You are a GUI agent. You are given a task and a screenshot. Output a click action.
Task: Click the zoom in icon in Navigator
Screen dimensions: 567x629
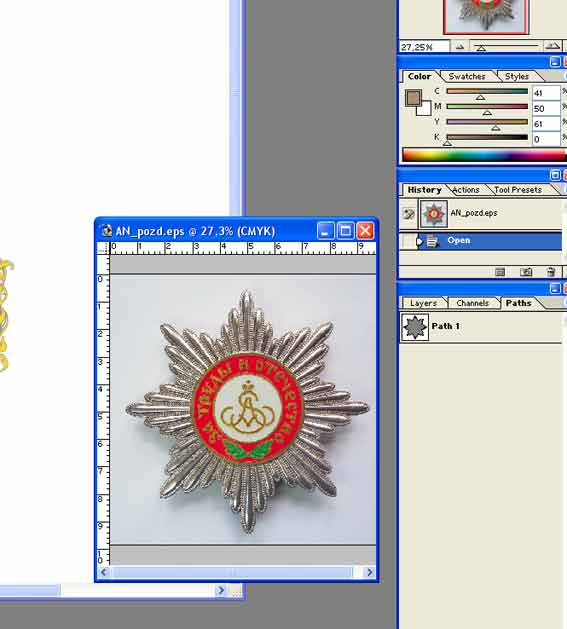coord(553,47)
